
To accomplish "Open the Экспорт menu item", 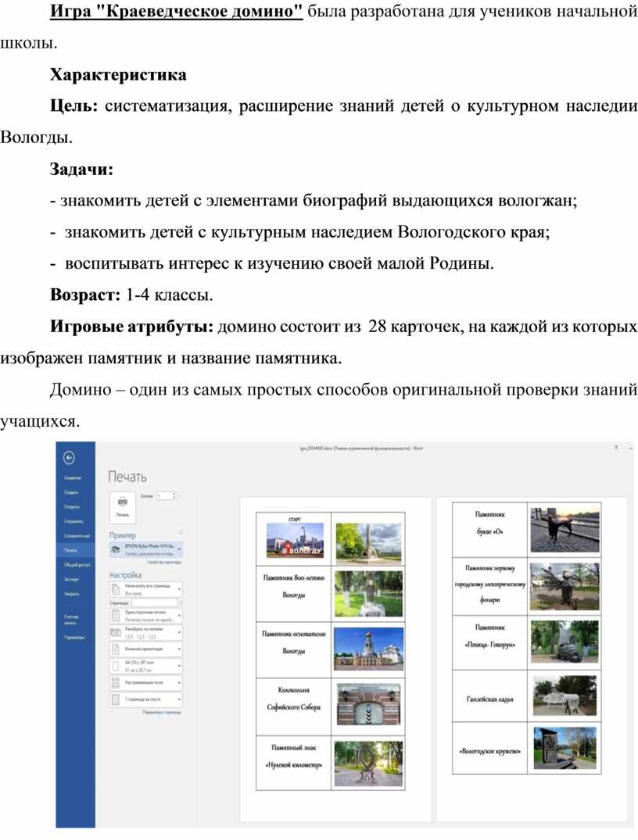I will point(71,579).
